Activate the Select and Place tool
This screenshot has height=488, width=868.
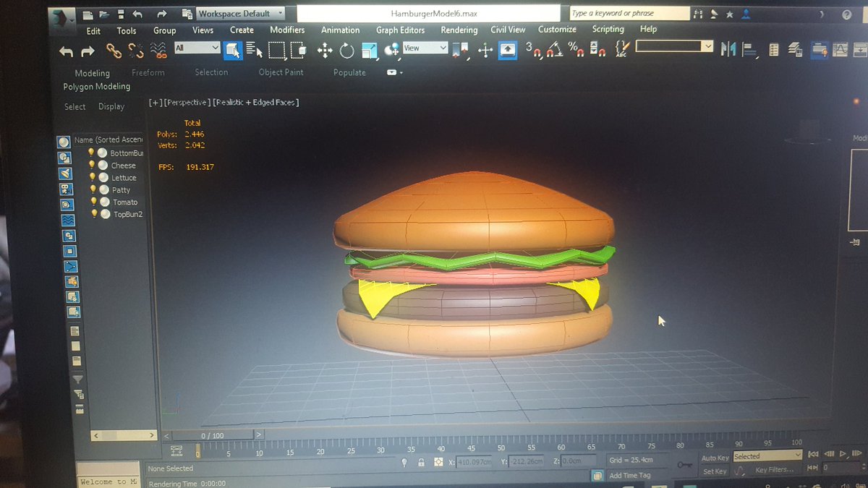(391, 50)
